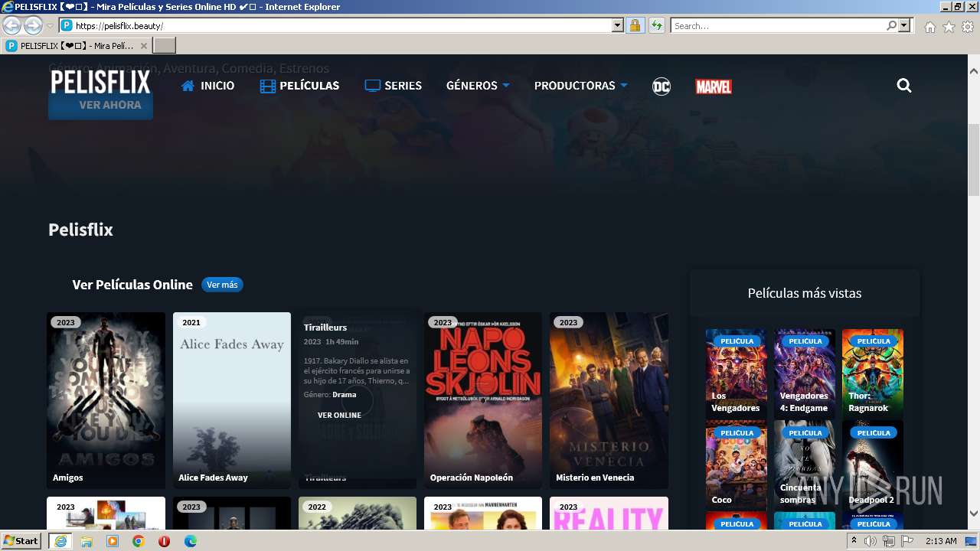Go to INICIO home menu
The width and height of the screenshot is (980, 551).
(x=207, y=86)
